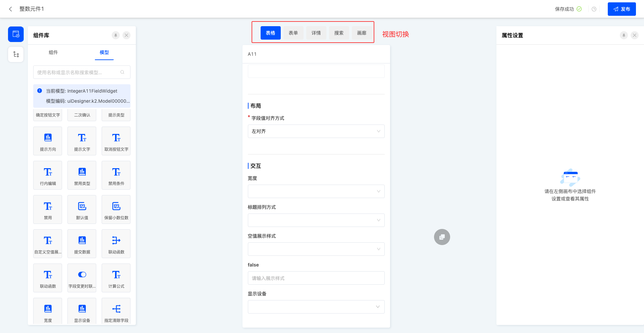This screenshot has width=644, height=333.
Task: Open the 宽度 dropdown
Action: 316,191
